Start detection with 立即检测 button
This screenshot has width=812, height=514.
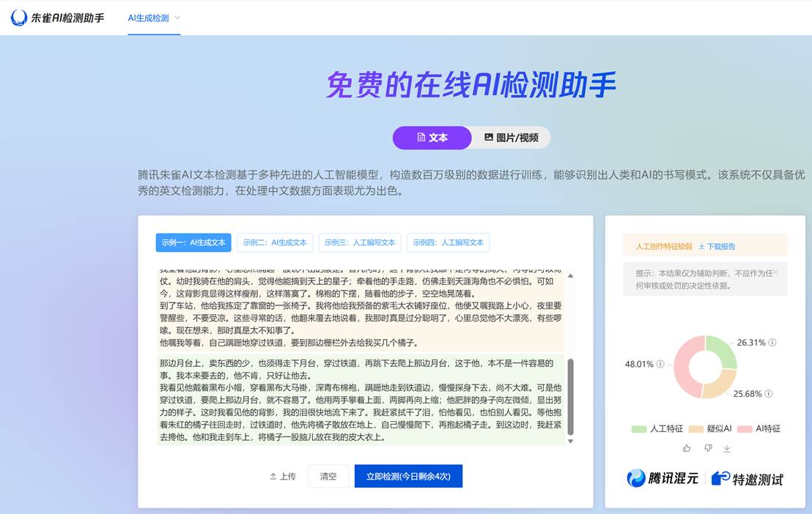(x=409, y=476)
